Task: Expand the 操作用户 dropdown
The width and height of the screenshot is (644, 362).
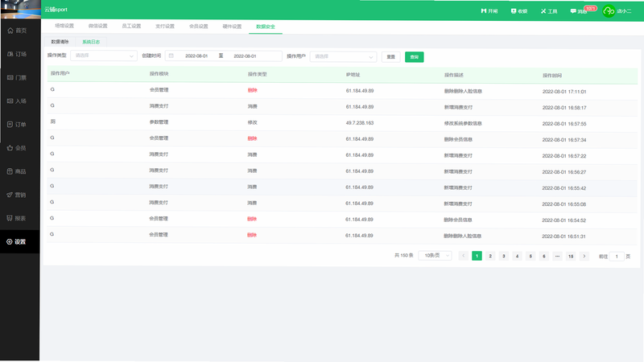Action: coord(343,56)
